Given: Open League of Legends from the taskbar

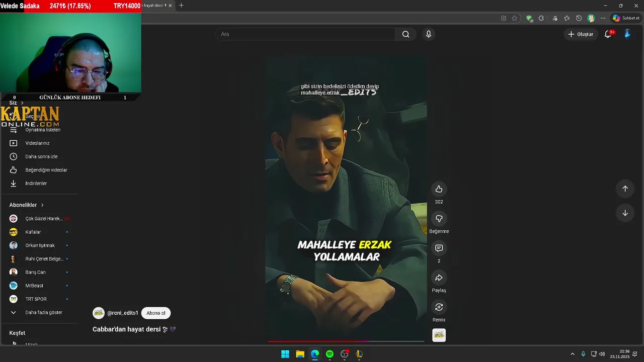Looking at the screenshot, I should (x=359, y=354).
